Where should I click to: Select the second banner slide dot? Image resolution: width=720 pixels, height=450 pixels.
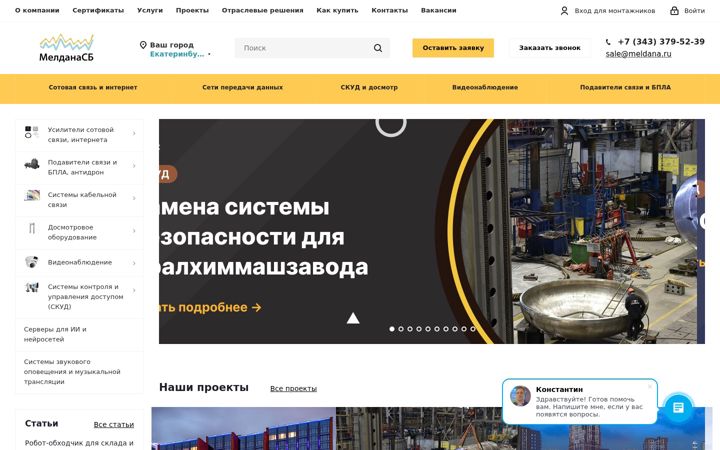coord(401,329)
